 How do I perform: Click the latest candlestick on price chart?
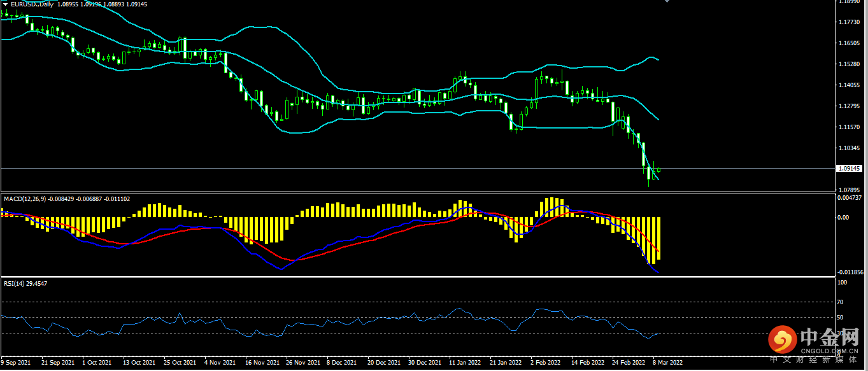pos(659,170)
